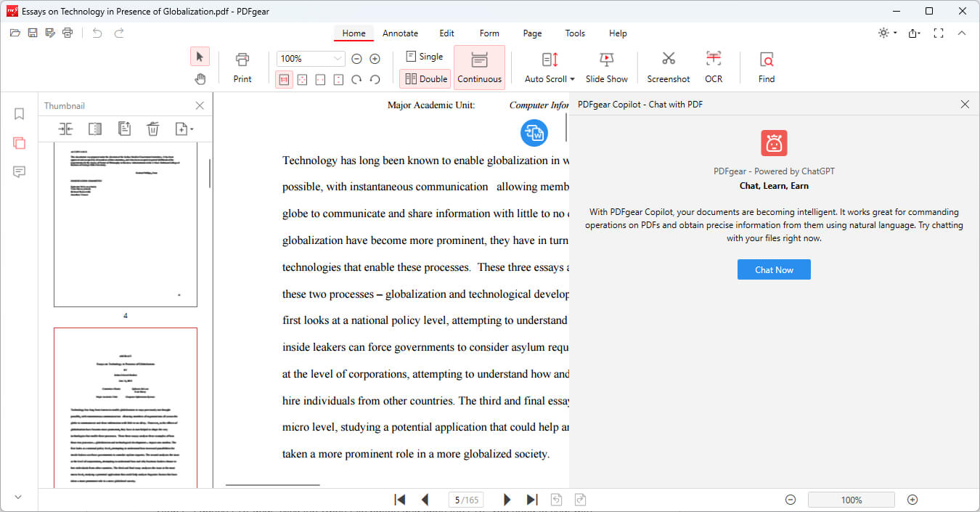Toggle Continuous scrolling mode

pyautogui.click(x=479, y=67)
